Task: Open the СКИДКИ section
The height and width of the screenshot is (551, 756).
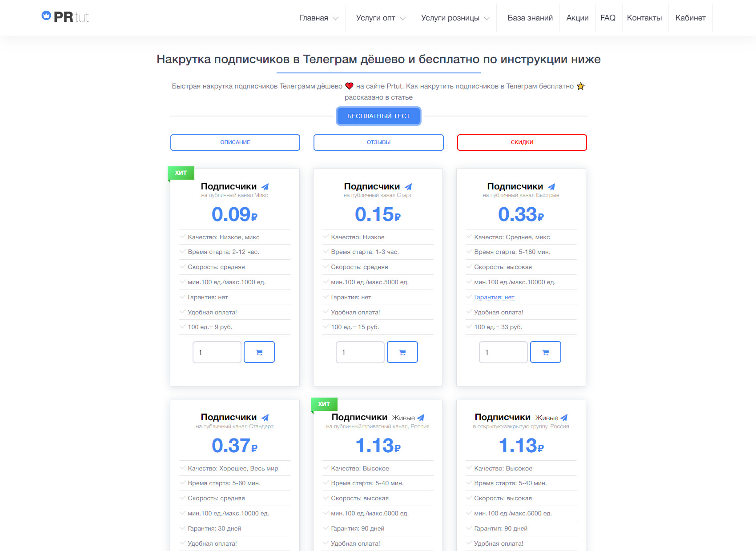Action: (522, 142)
